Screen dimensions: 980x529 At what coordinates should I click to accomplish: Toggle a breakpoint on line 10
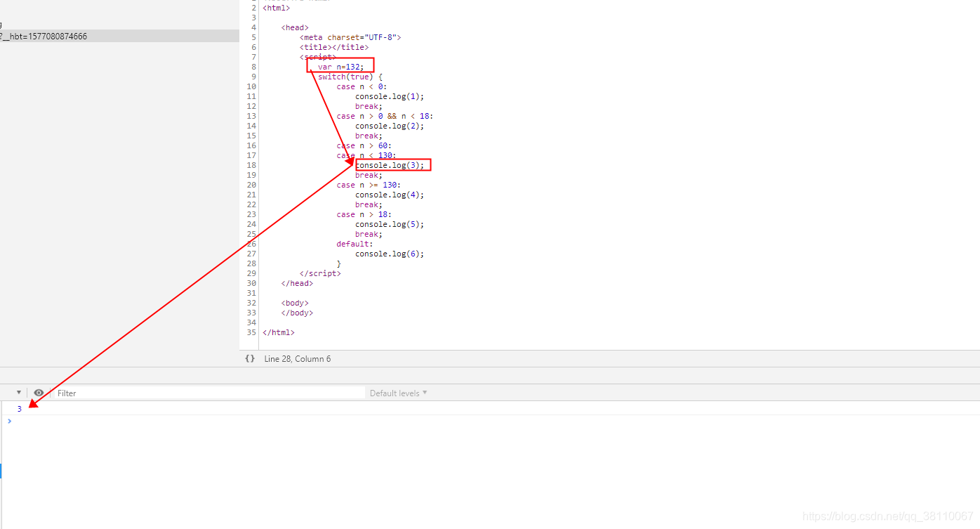(253, 86)
